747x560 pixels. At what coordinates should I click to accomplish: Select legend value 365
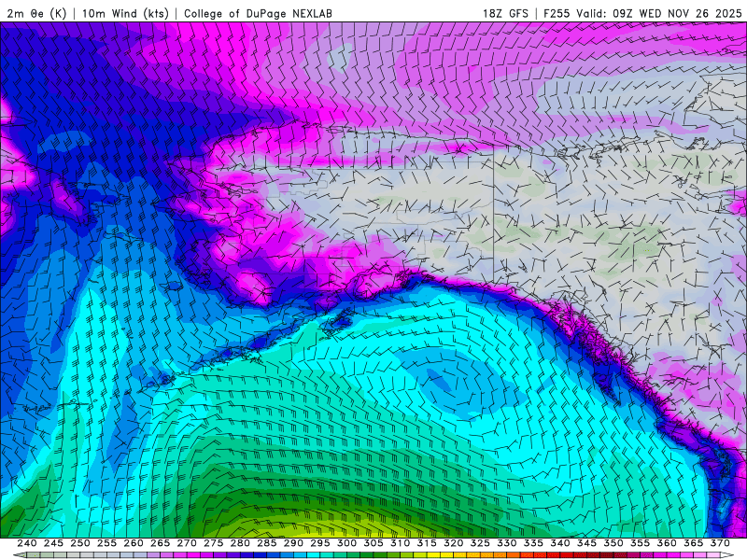point(694,543)
